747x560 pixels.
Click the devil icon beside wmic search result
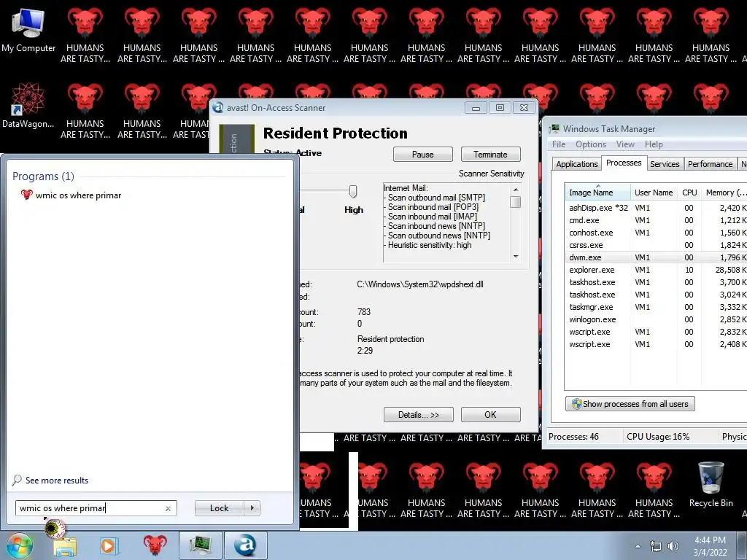27,195
